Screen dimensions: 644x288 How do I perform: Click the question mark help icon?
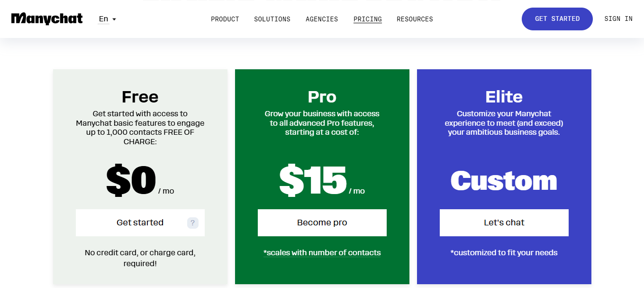193,223
